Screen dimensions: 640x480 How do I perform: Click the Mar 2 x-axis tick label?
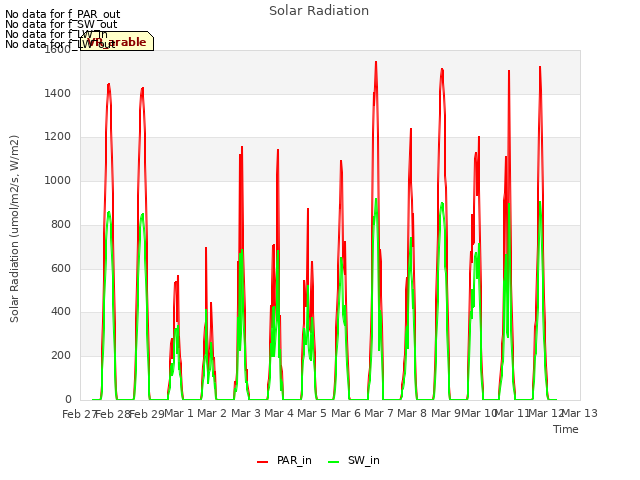211,413
